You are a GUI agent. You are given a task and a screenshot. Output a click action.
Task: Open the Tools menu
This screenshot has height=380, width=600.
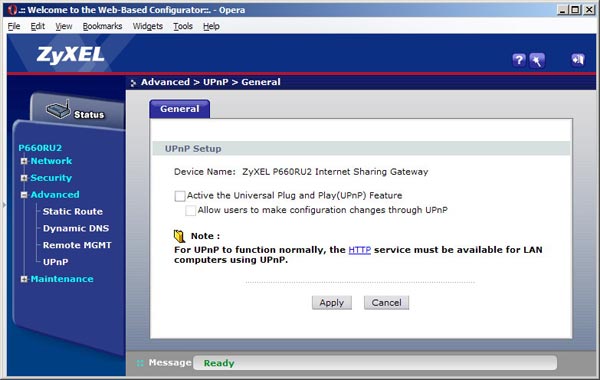[183, 26]
